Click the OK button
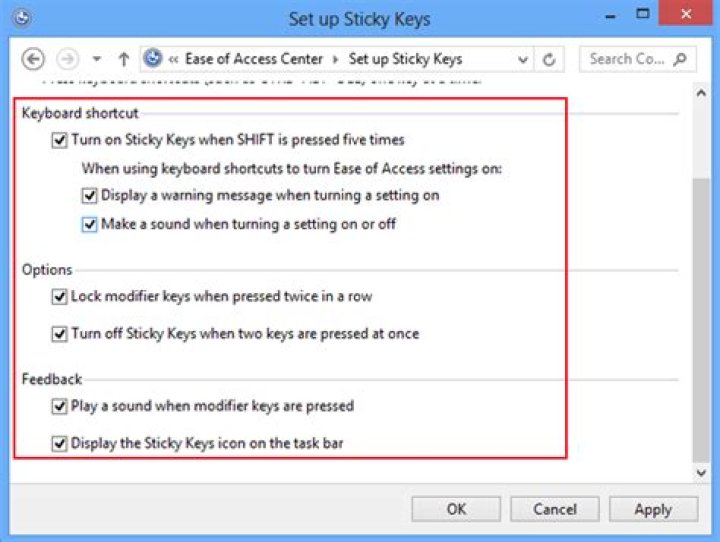The image size is (720, 542). pyautogui.click(x=456, y=509)
